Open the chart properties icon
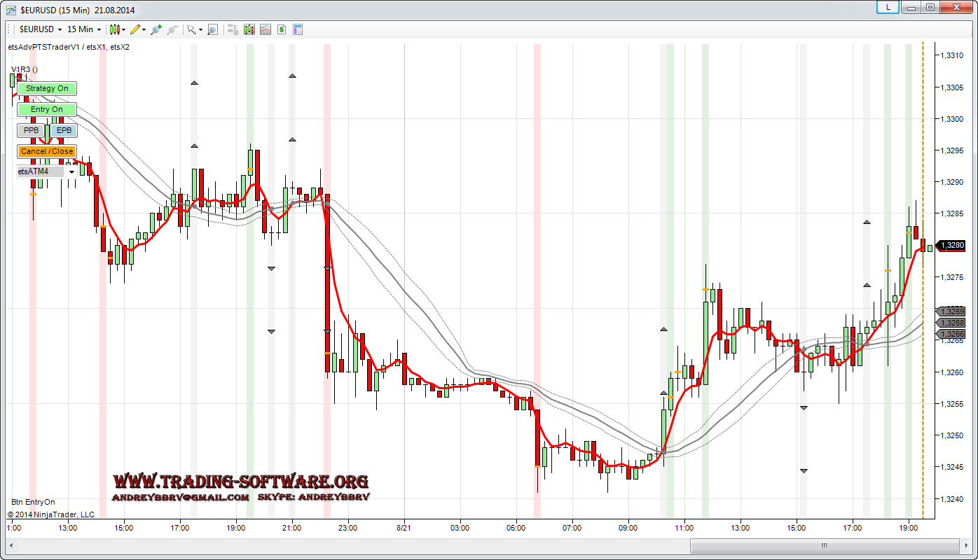The height and width of the screenshot is (560, 978). pyautogui.click(x=298, y=29)
